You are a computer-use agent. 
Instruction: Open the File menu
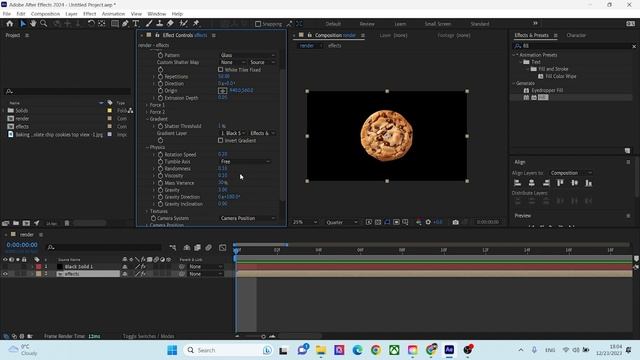7,14
